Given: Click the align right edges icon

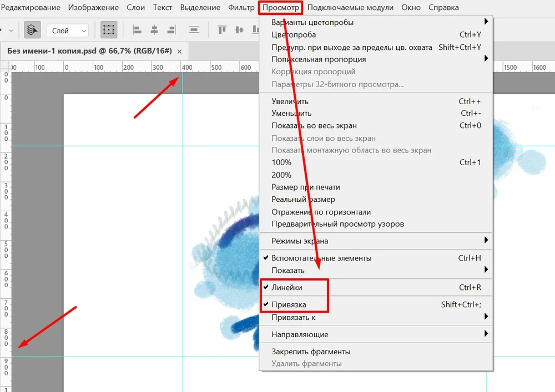Looking at the screenshot, I should (x=171, y=30).
